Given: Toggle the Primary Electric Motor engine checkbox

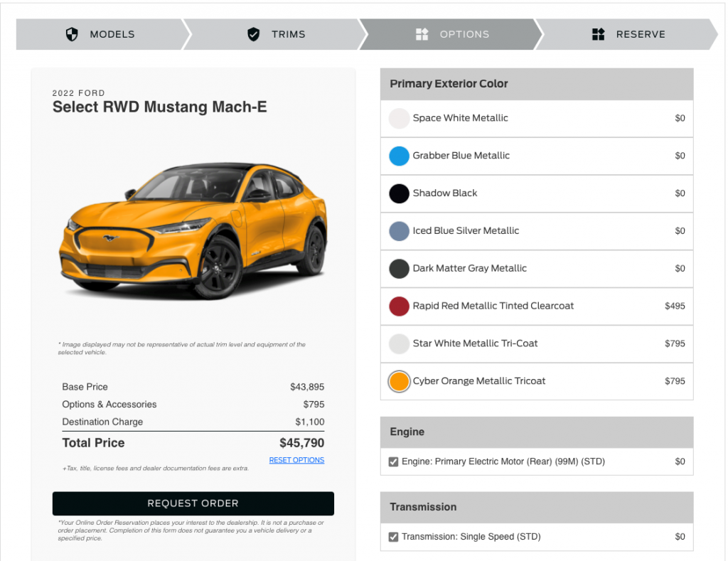Looking at the screenshot, I should (x=393, y=462).
